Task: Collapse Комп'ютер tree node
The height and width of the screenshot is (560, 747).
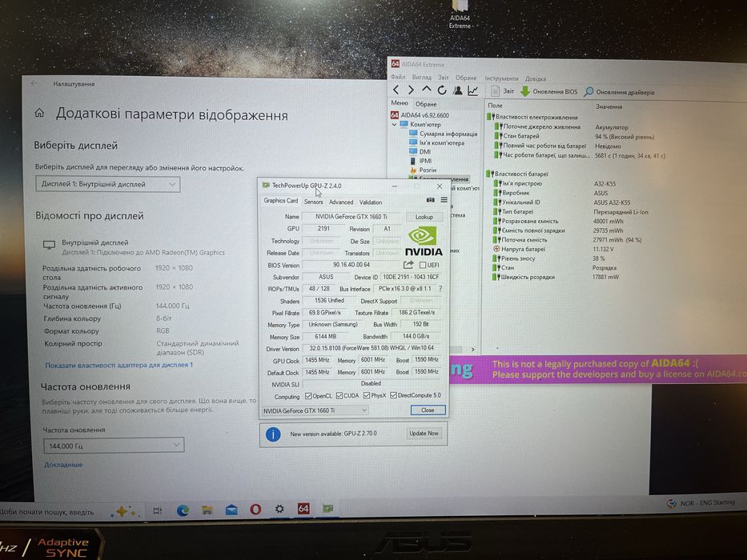Action: tap(395, 125)
